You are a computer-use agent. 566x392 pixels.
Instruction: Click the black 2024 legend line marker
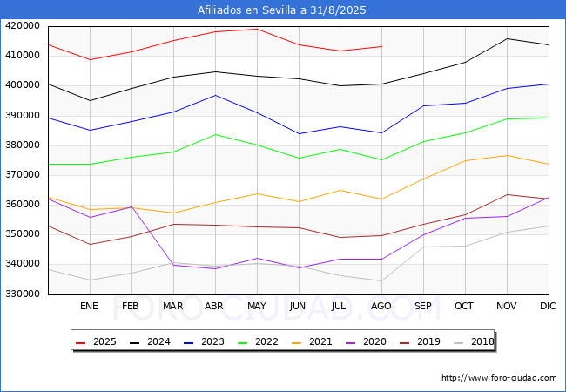[135, 342]
